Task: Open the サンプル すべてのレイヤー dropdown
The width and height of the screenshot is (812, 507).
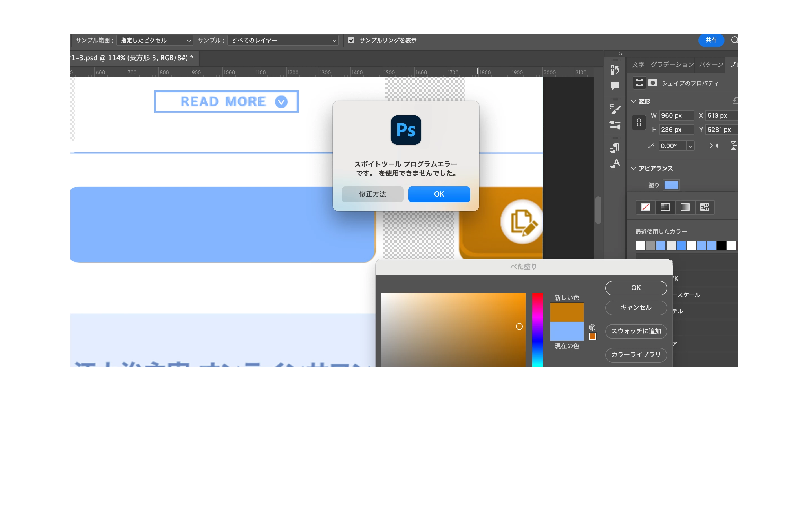Action: [x=283, y=40]
